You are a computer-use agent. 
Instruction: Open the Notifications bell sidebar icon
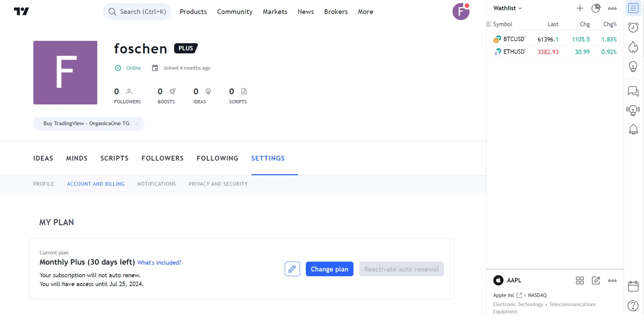(633, 129)
